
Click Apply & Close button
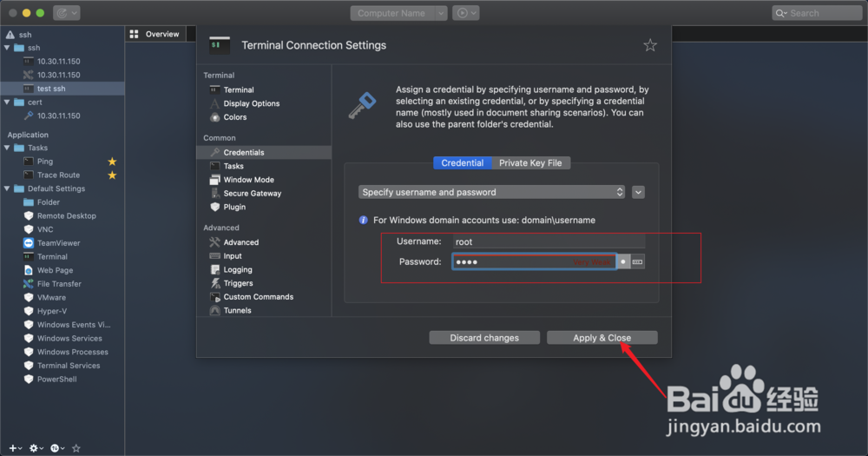pos(602,338)
